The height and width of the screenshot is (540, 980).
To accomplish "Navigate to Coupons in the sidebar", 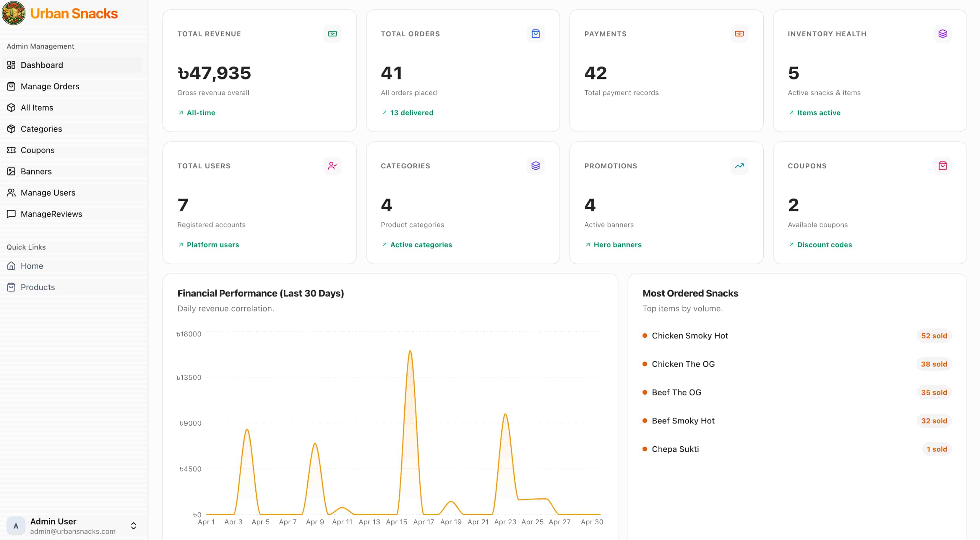I will point(72,150).
